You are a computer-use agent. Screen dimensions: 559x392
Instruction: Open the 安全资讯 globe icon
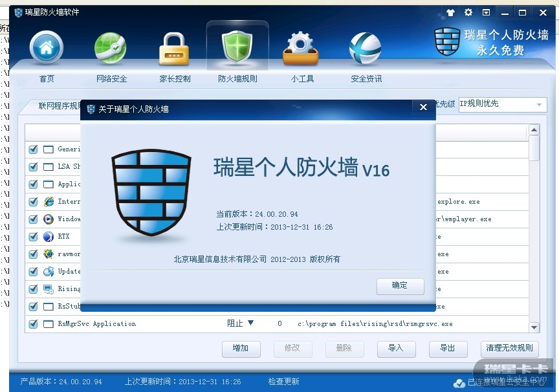click(365, 48)
